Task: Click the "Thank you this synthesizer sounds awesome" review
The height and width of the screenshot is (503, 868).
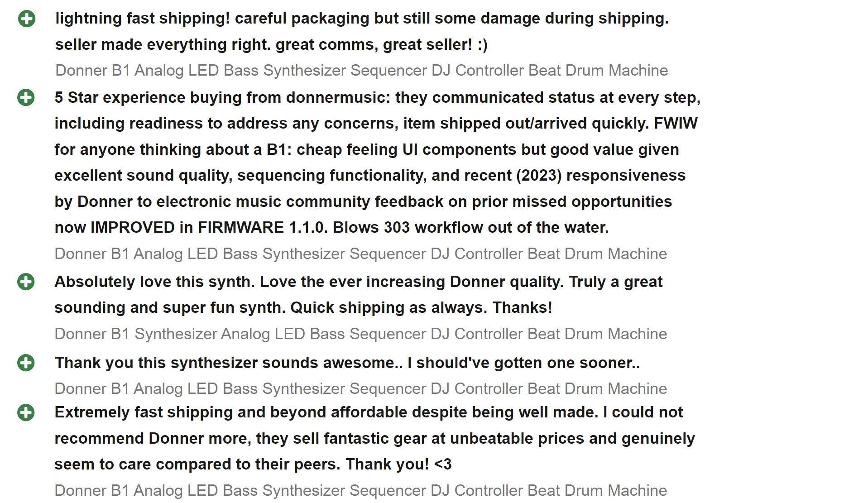Action: 347,363
